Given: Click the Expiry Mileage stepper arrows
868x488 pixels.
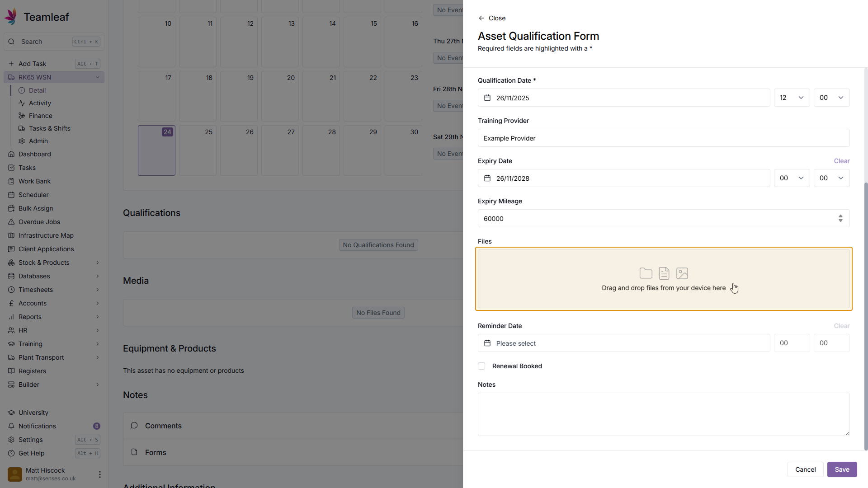Looking at the screenshot, I should [840, 219].
